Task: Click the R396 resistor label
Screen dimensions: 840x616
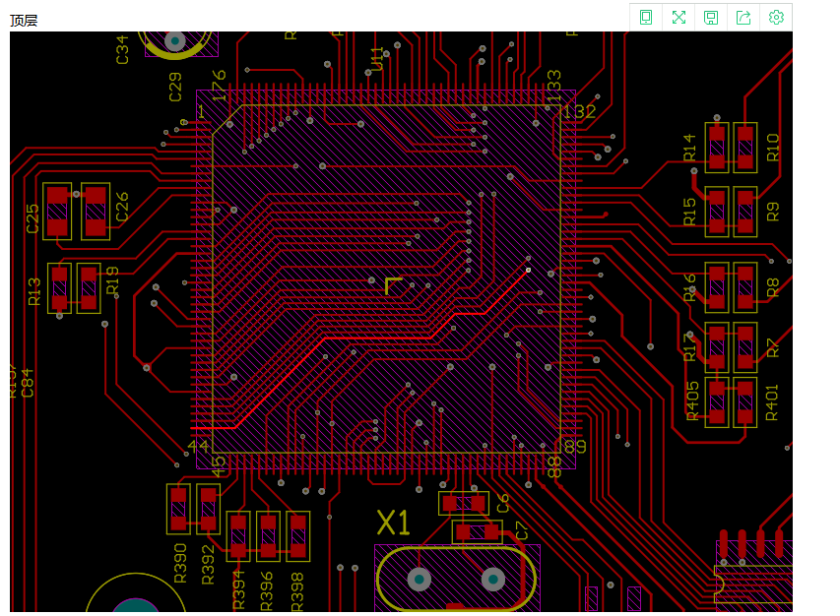Action: click(266, 590)
